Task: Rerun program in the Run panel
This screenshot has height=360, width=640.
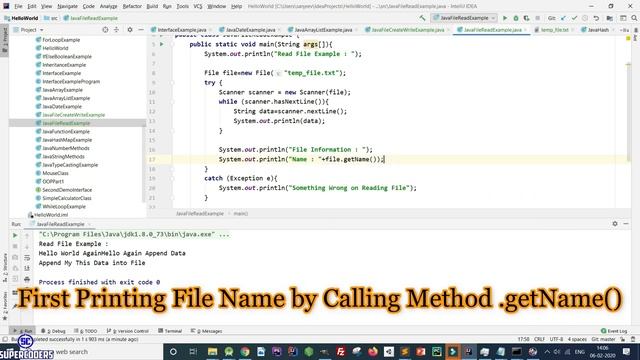Action: [x=15, y=236]
